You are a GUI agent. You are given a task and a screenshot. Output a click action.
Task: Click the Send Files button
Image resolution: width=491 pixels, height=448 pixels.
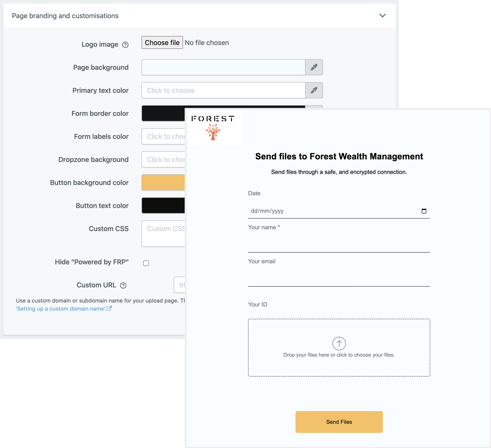[x=339, y=422]
